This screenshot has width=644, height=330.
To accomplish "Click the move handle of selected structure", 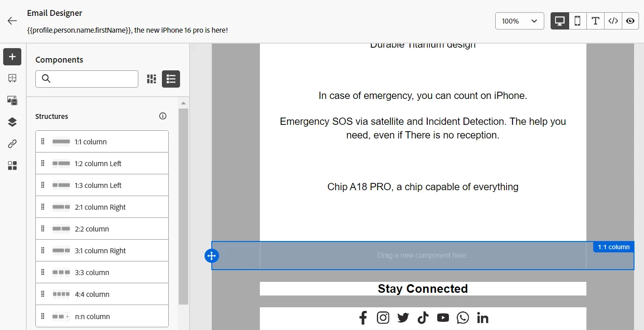I will (x=212, y=256).
